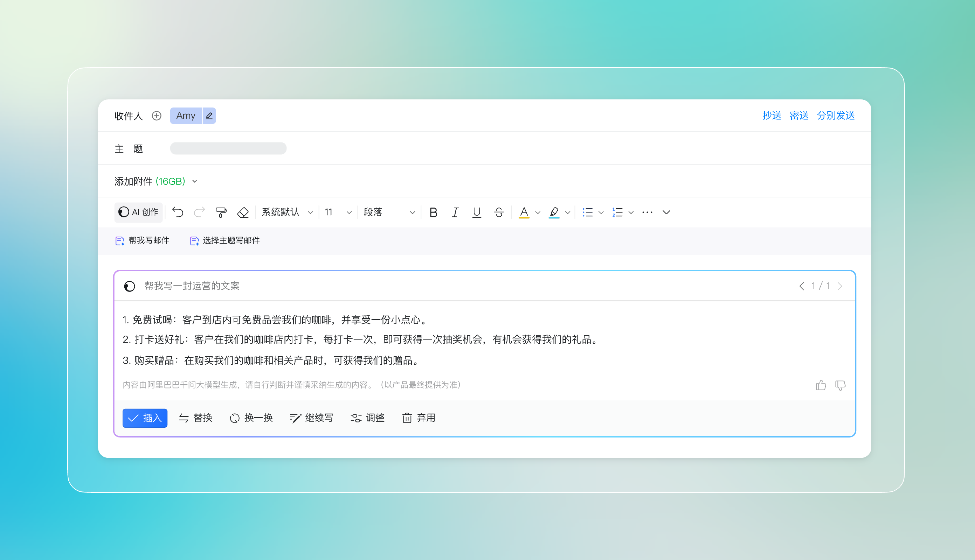Expand the 添加附件 attachment dropdown arrow

(195, 182)
